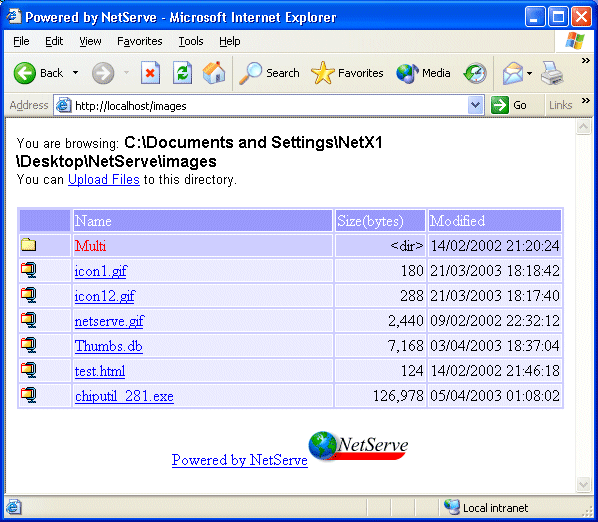Click the greyed Forward arrow icon
Screen dimensions: 598x522
tap(103, 73)
